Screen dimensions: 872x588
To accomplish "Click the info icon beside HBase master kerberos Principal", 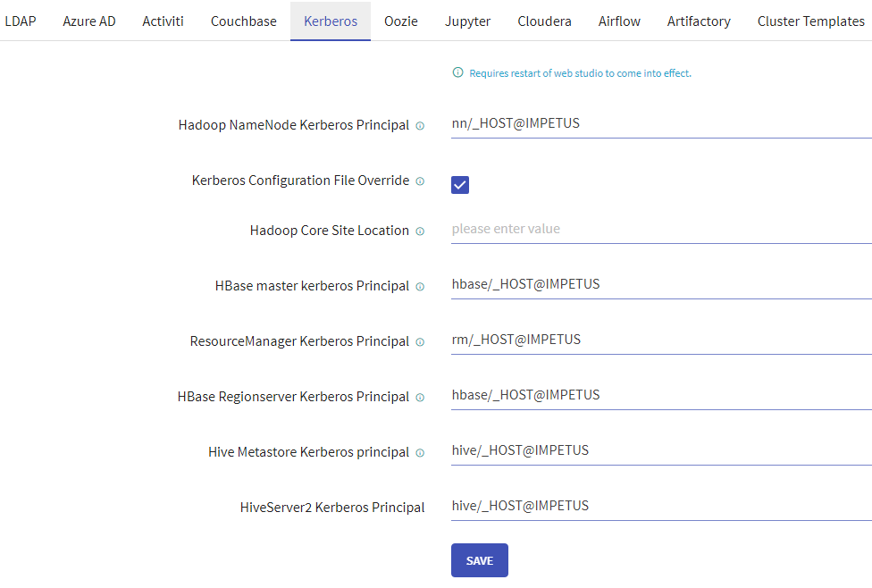I will (x=420, y=286).
